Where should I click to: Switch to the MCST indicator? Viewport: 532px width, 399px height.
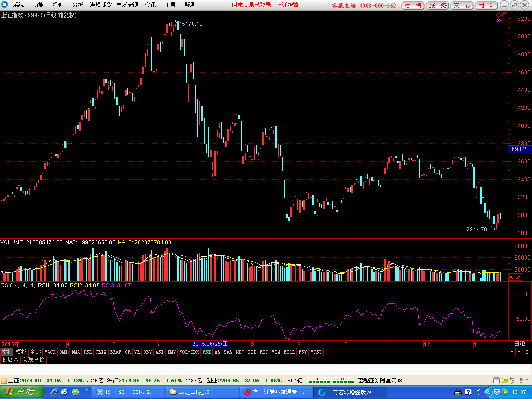[316, 352]
